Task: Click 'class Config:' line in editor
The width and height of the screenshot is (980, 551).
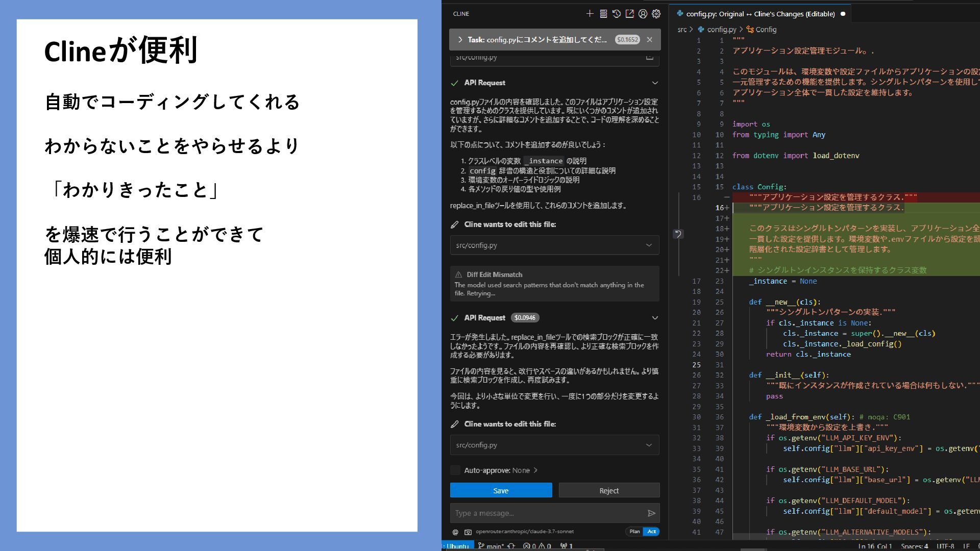Action: coord(759,187)
